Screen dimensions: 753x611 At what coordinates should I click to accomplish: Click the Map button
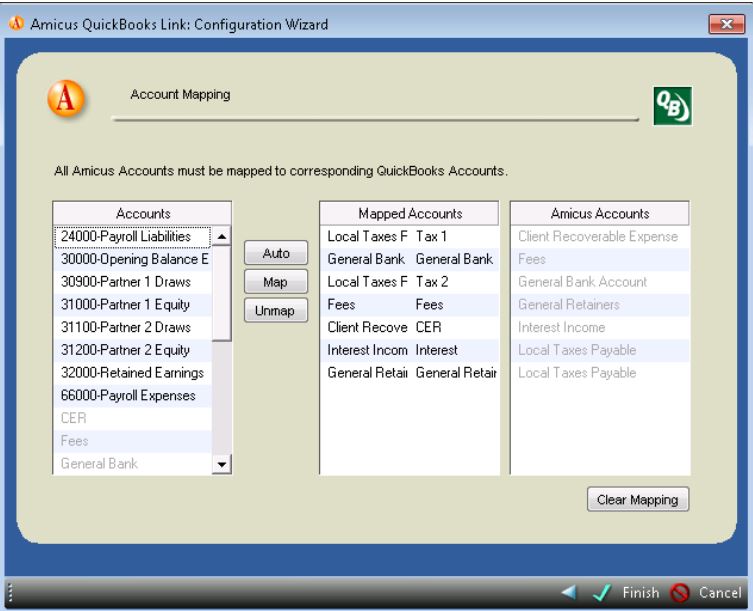[276, 282]
